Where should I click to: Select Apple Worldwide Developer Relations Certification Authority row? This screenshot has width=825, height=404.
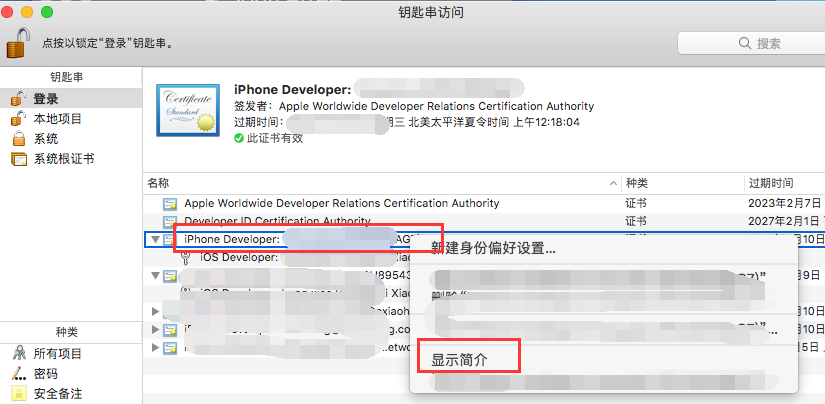(484, 203)
